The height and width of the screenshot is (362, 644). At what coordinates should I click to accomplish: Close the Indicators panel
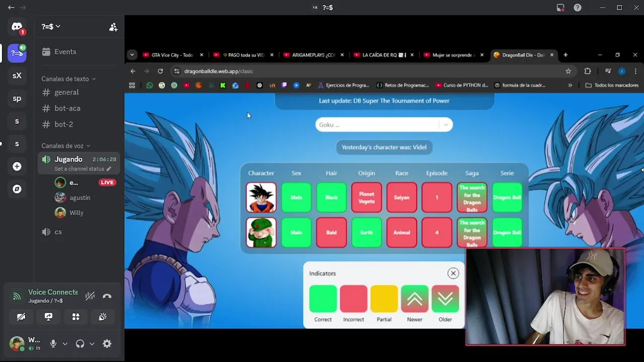(453, 274)
